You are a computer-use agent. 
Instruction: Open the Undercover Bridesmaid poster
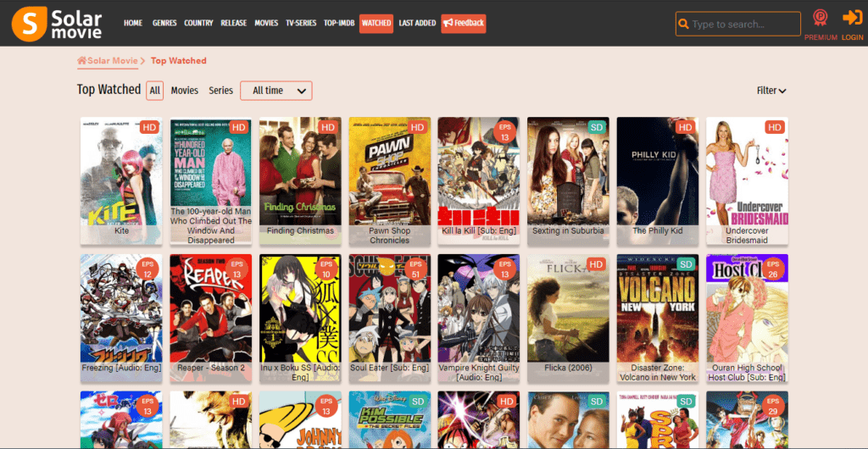pos(748,180)
